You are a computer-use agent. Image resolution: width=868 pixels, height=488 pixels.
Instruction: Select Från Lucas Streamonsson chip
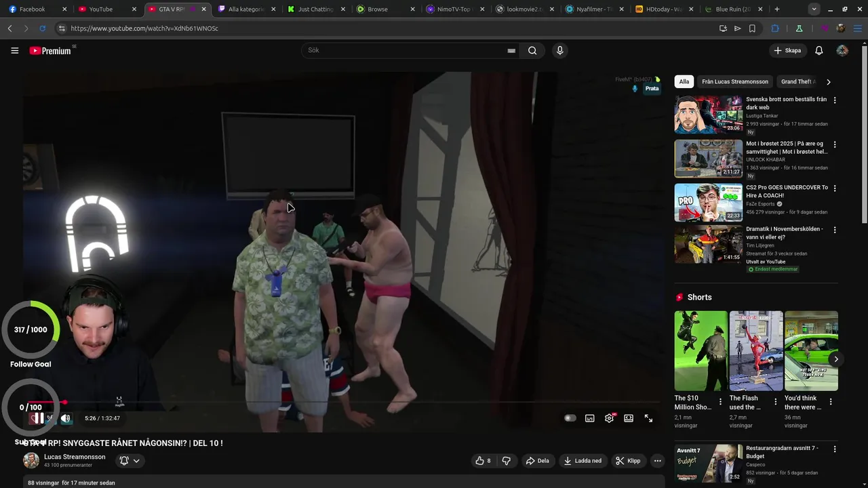(735, 81)
